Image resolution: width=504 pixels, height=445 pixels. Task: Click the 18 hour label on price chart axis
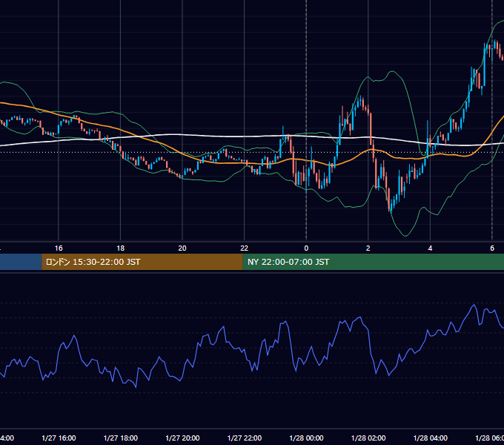click(x=121, y=248)
